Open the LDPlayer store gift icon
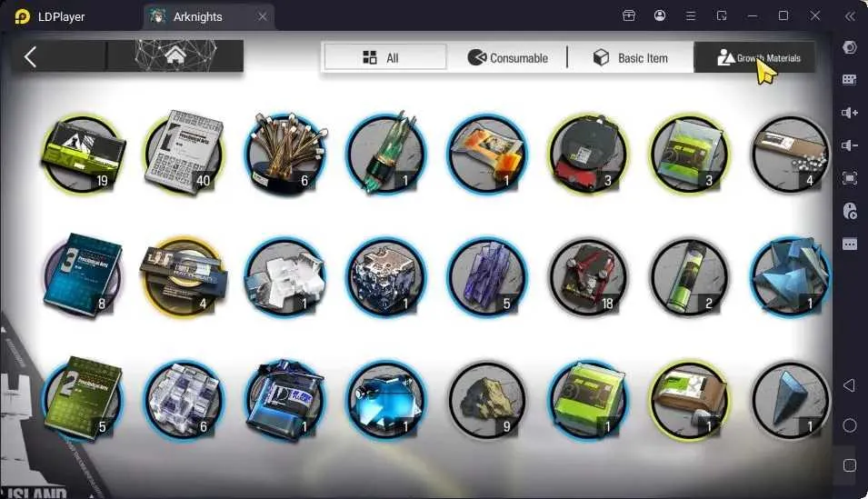This screenshot has width=868, height=499. [x=628, y=15]
